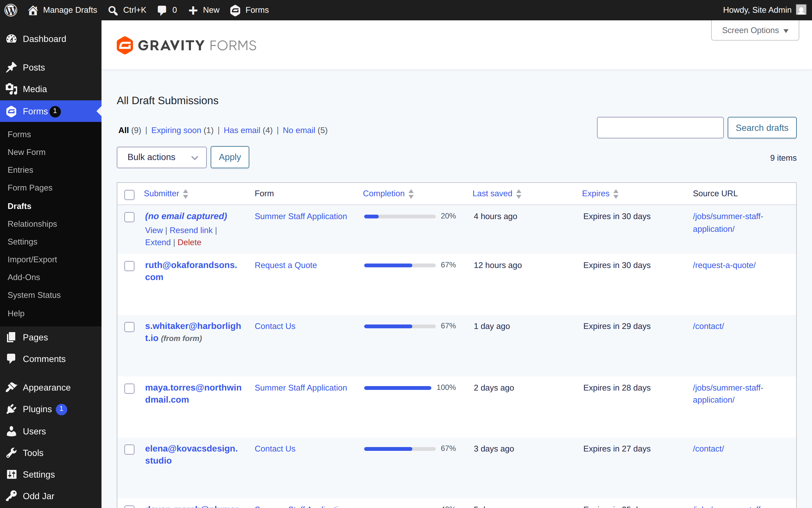The height and width of the screenshot is (508, 812).
Task: Click the Posts pushpin icon
Action: (x=11, y=68)
